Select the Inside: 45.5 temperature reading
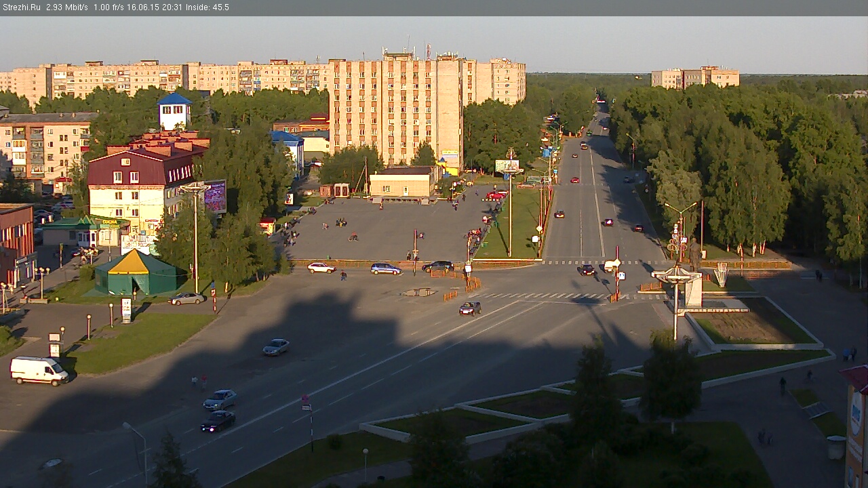Viewport: 868px width, 488px height. tap(206, 7)
